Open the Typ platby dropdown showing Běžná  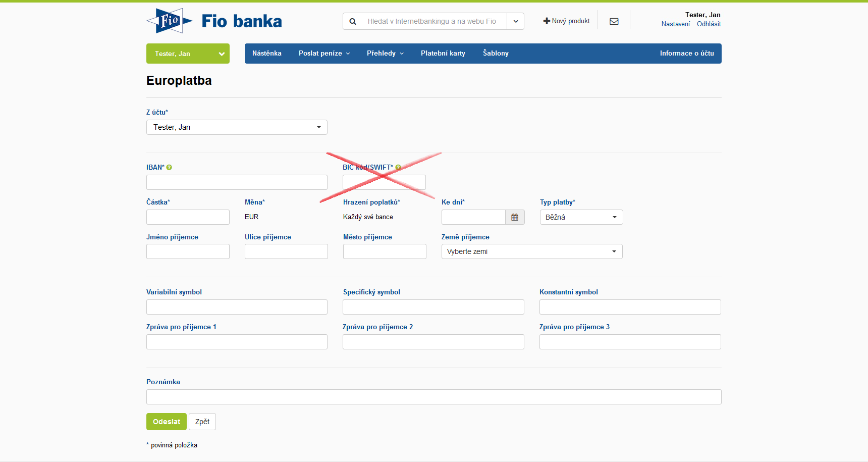581,217
